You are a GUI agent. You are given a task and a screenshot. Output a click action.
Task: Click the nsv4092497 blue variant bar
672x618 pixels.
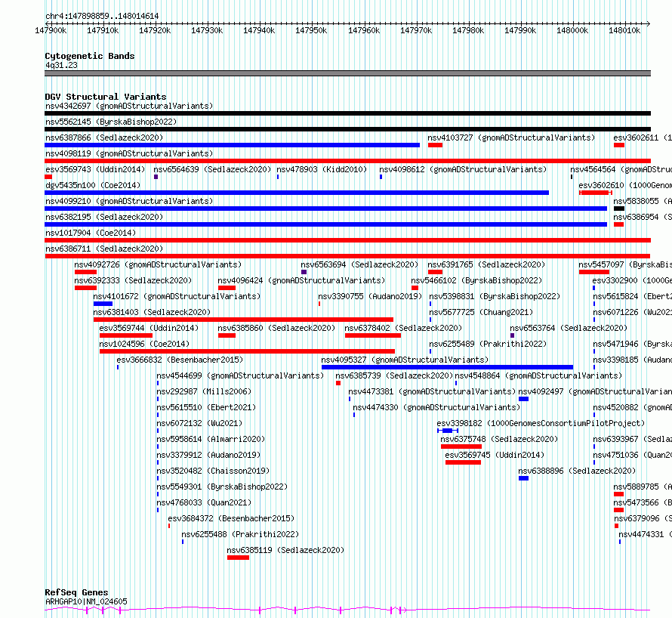coord(523,399)
